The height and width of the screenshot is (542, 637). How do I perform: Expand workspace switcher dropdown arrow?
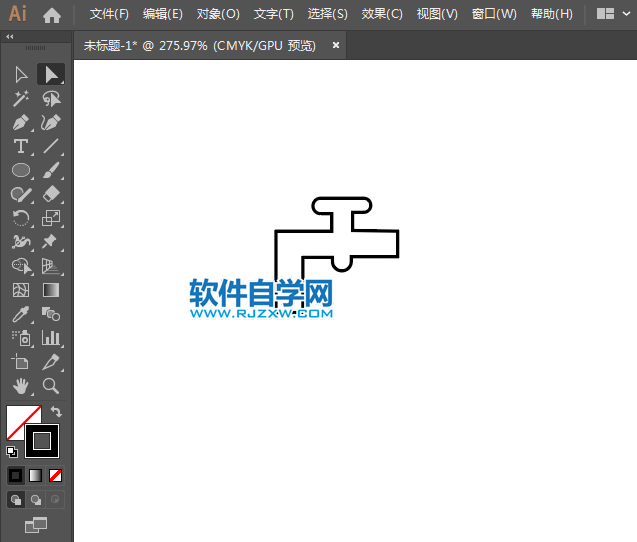pos(626,14)
